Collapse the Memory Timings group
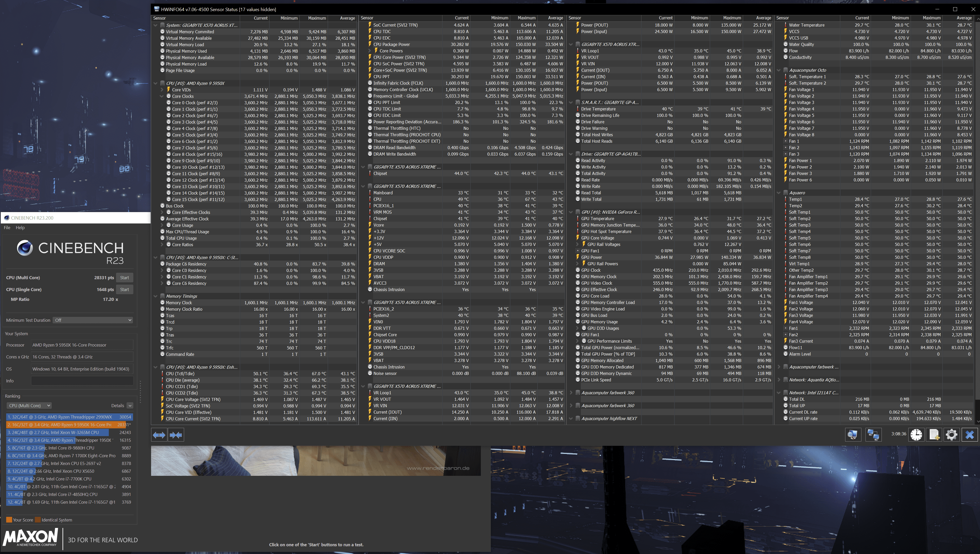This screenshot has height=554, width=980. (155, 296)
